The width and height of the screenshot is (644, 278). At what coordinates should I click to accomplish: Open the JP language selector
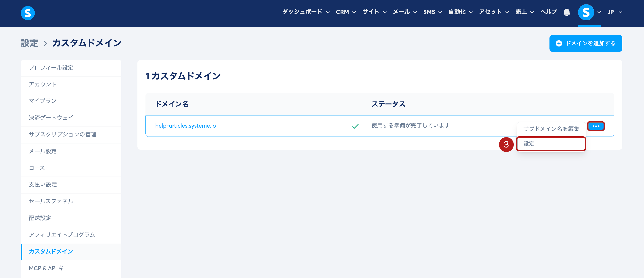point(615,12)
